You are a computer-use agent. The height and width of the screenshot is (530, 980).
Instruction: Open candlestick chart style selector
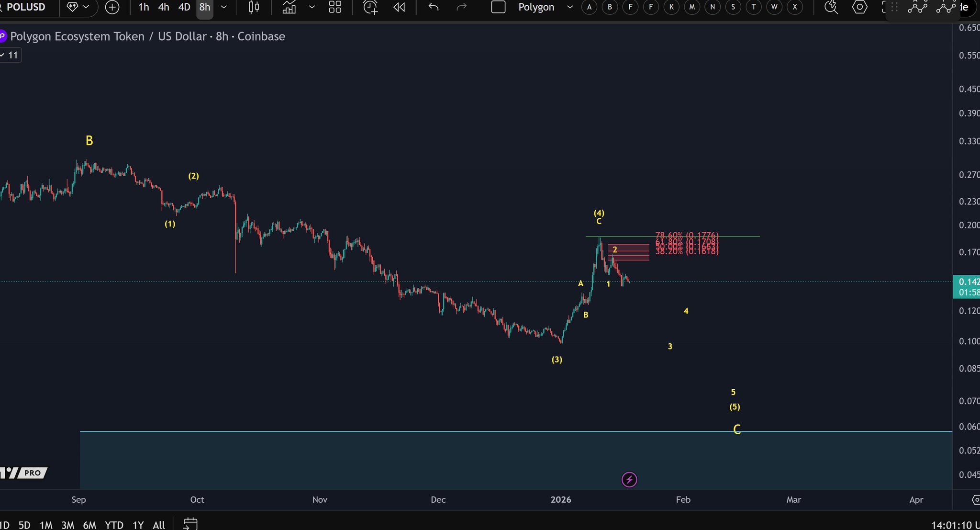pyautogui.click(x=254, y=7)
